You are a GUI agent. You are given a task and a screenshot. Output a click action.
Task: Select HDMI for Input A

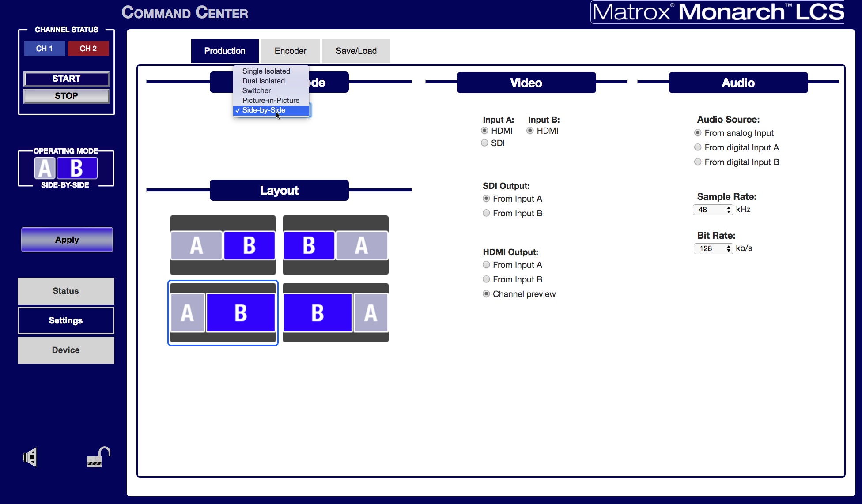[484, 131]
